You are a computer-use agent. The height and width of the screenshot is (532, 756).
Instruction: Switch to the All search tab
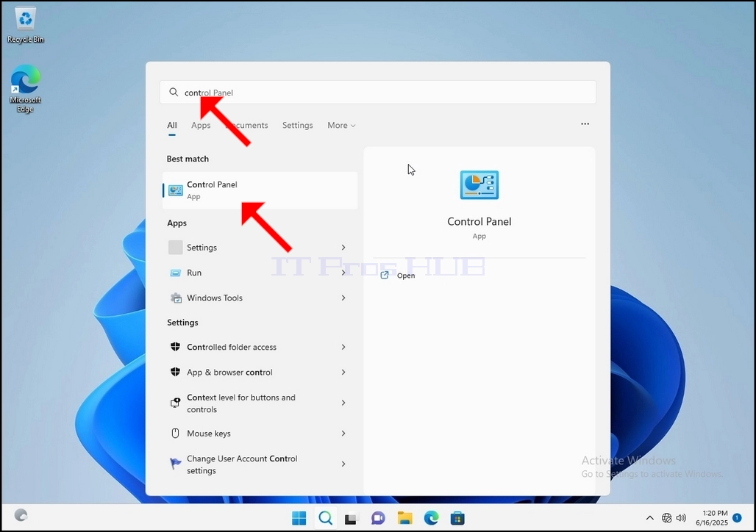point(171,126)
